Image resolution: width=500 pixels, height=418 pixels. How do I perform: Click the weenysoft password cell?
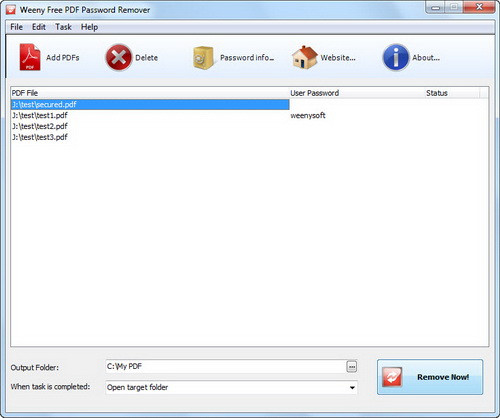[308, 115]
